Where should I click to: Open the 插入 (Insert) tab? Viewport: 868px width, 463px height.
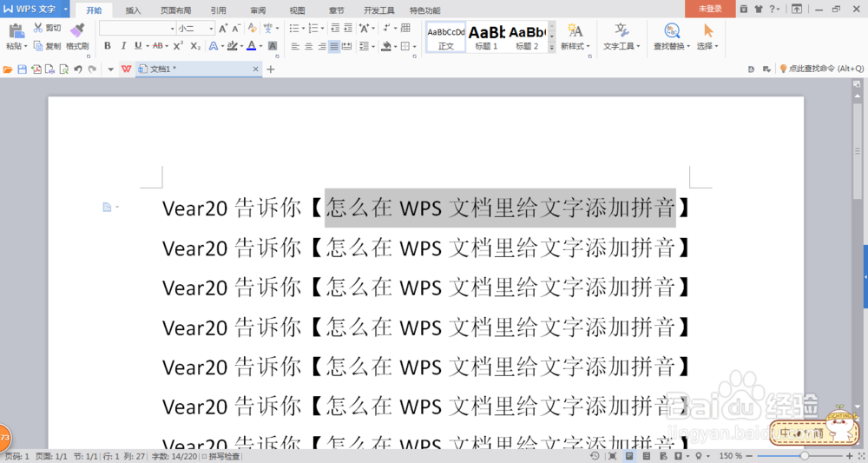[133, 10]
